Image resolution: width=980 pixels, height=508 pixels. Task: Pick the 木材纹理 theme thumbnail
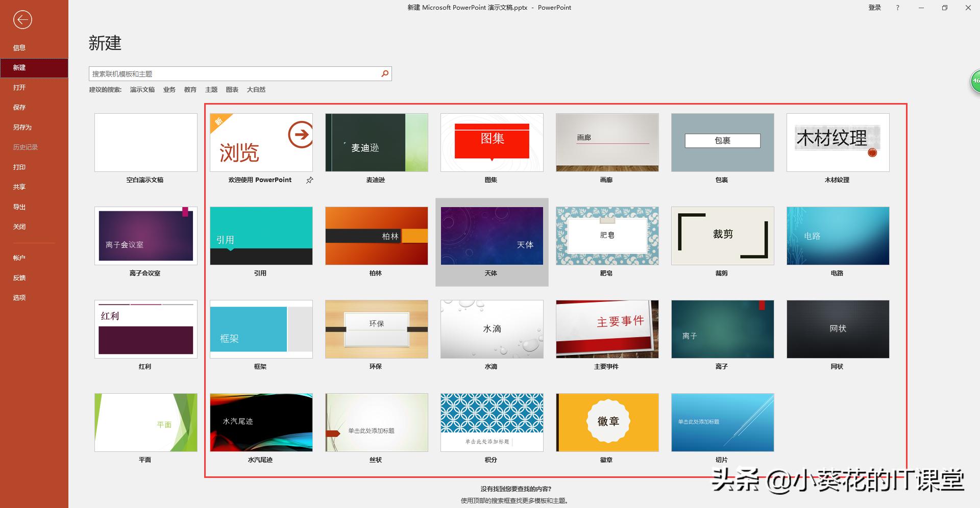tap(838, 142)
